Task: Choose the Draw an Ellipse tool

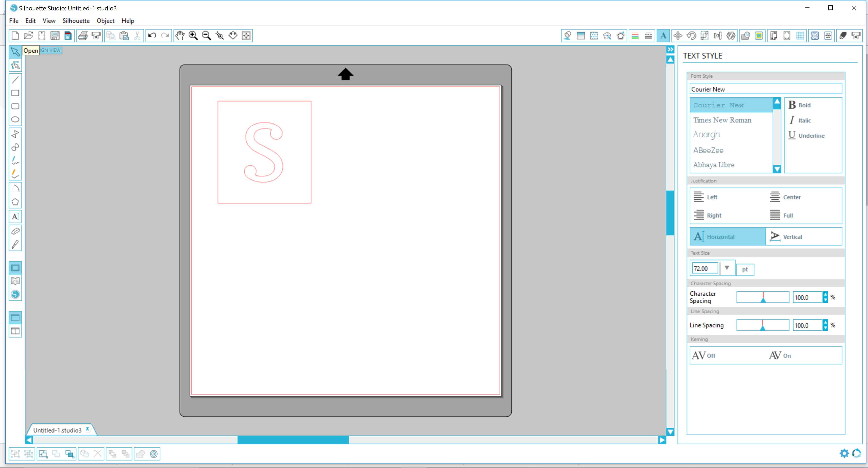Action: 15,119
